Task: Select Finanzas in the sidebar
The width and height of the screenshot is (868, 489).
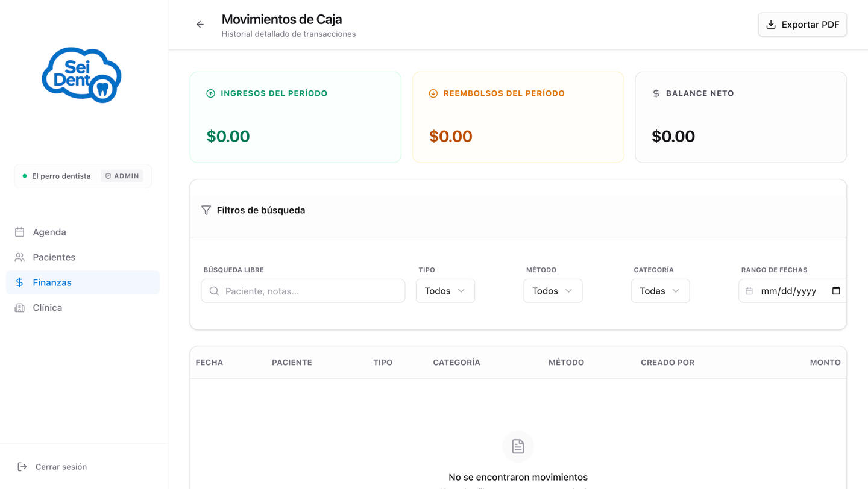Action: (52, 282)
